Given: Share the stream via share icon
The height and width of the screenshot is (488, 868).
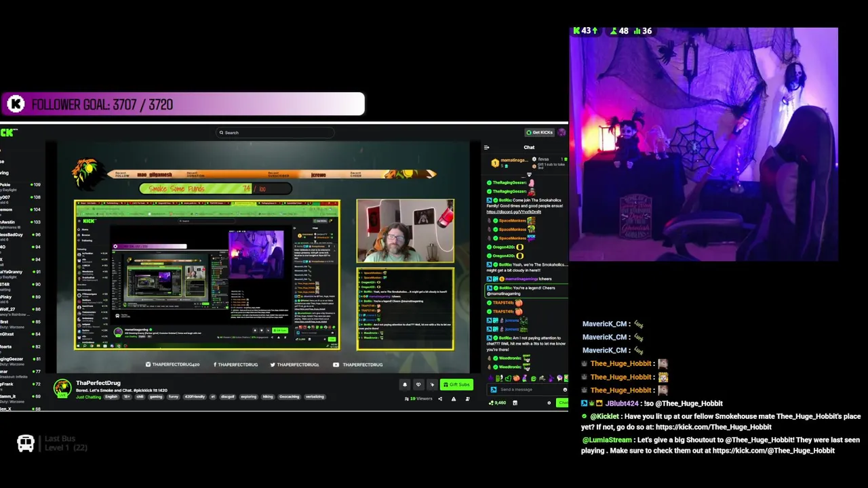Looking at the screenshot, I should point(440,399).
